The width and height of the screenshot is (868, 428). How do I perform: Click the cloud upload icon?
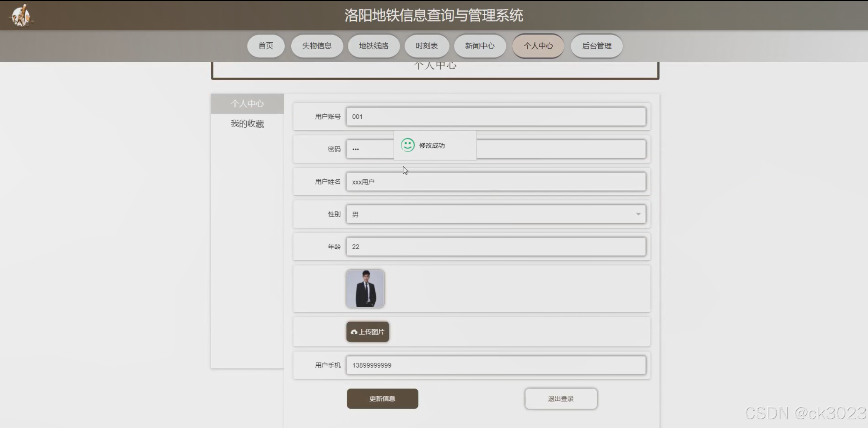pos(354,332)
